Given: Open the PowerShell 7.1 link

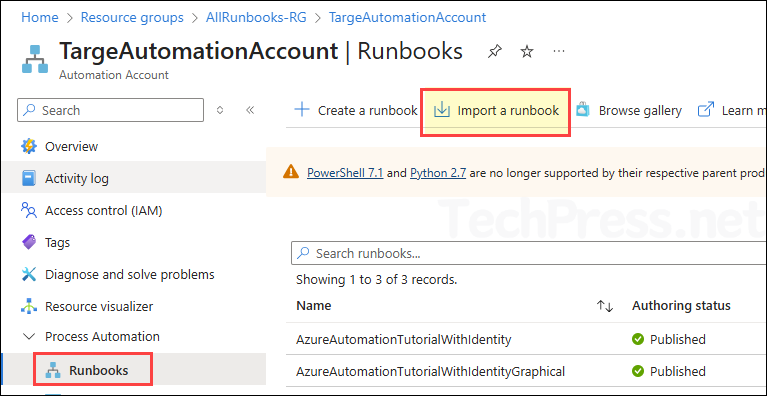Looking at the screenshot, I should 345,173.
